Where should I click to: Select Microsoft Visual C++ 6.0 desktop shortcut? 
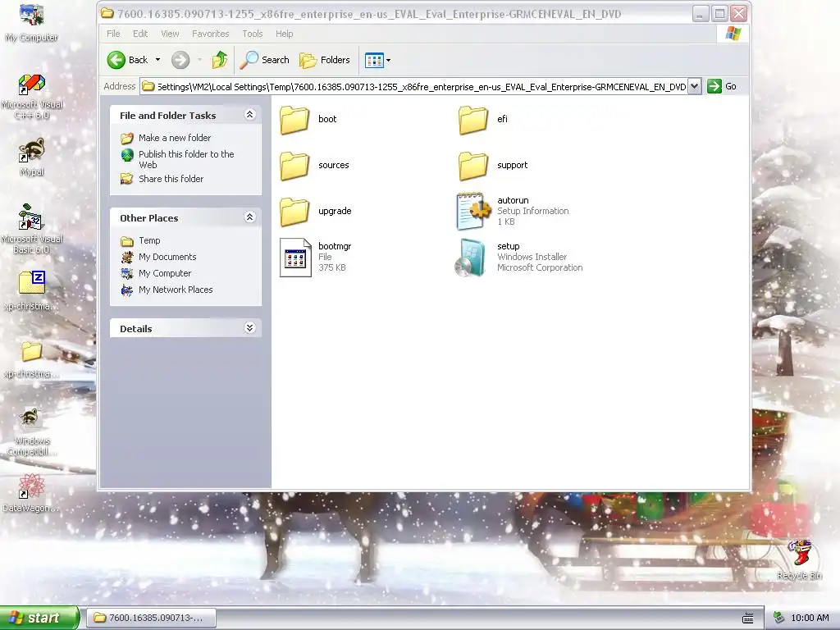tap(32, 84)
